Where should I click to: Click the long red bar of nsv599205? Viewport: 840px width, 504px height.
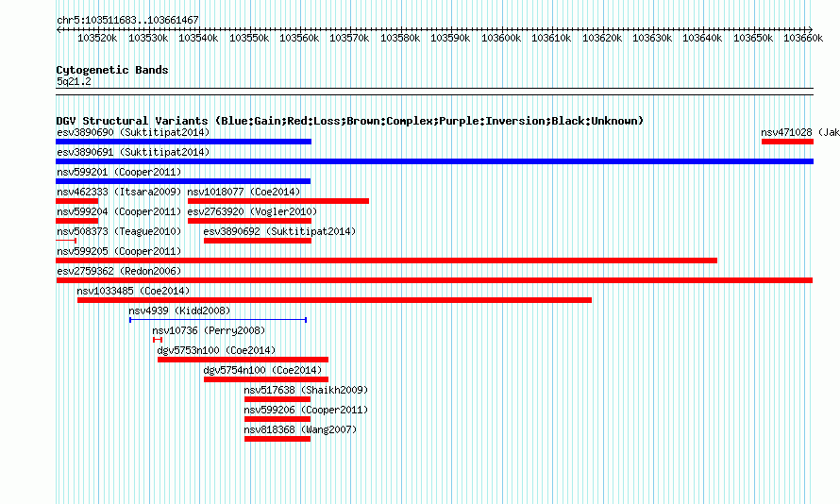[386, 260]
